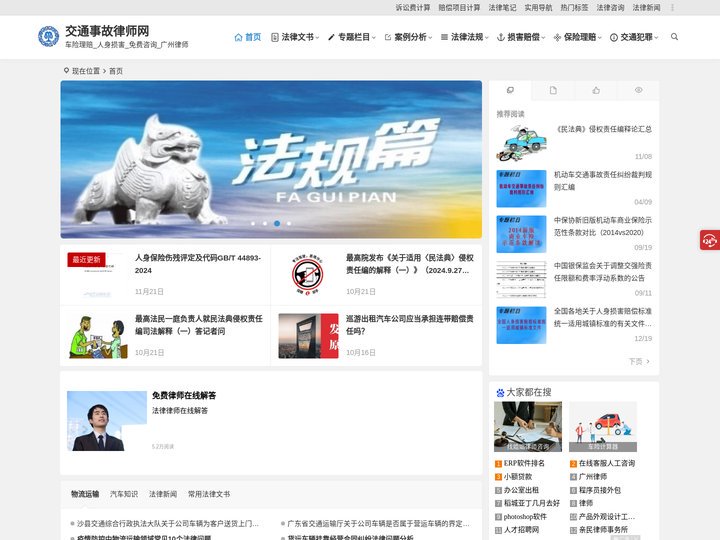Go to next page 下页 in sidebar

639,361
